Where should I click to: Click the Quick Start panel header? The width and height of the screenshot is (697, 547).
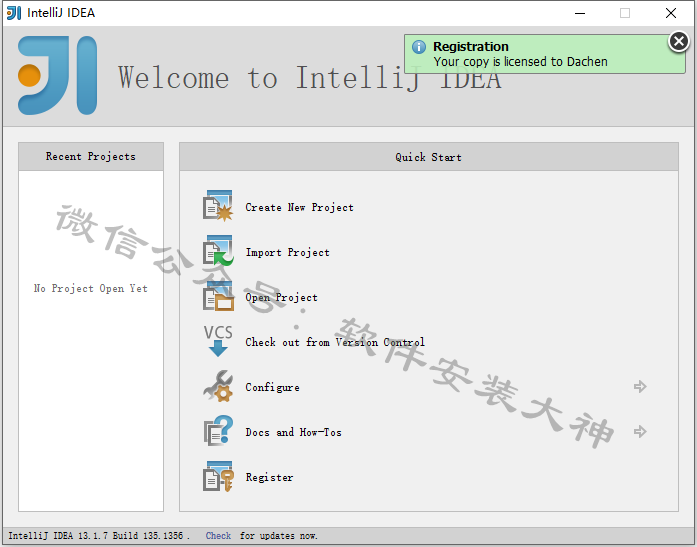[x=429, y=157]
